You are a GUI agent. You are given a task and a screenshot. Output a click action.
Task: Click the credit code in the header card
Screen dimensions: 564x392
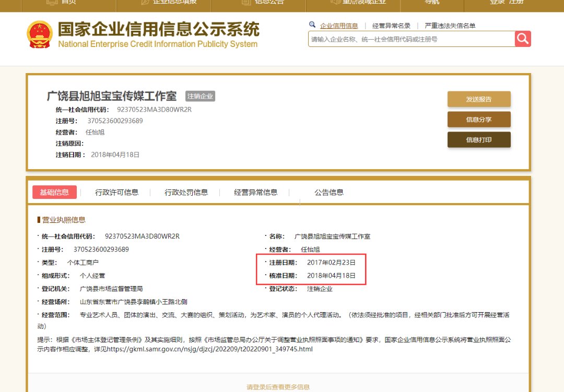[154, 109]
